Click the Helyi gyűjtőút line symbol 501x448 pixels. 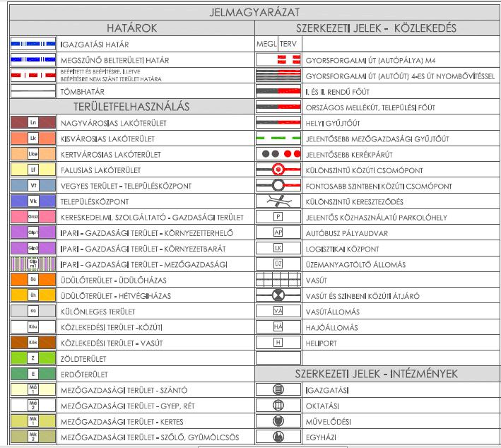[278, 122]
